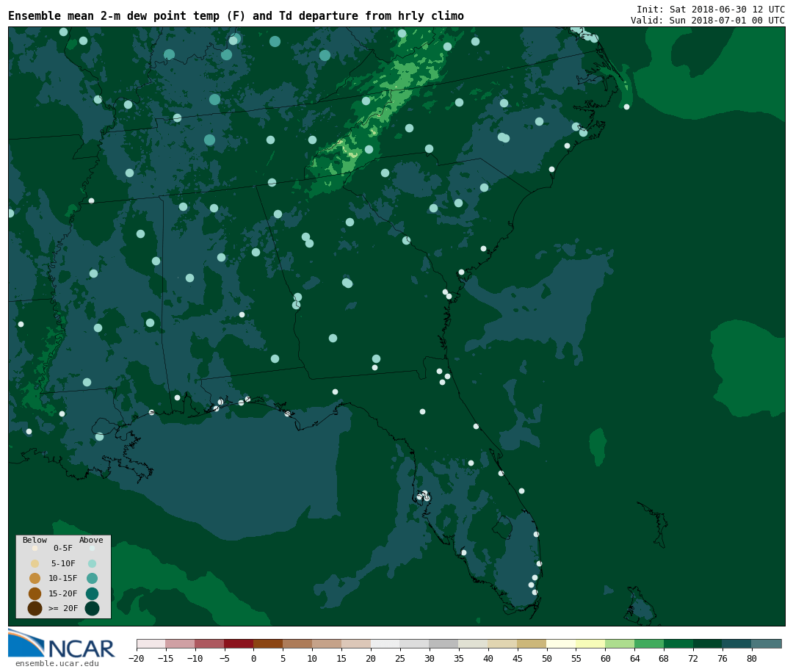The image size is (793, 672).
Task: Pick the green swatch between 64 and 68
Action: tap(650, 643)
